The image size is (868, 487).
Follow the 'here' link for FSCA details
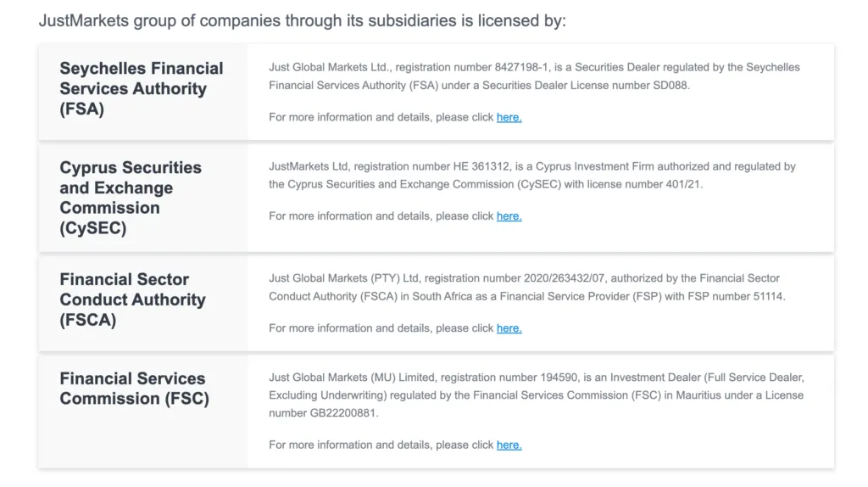coord(509,328)
